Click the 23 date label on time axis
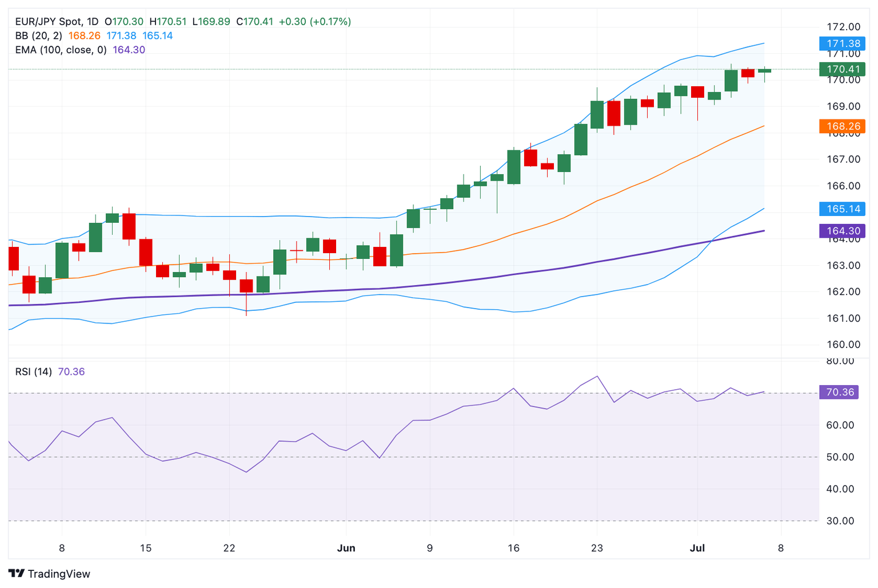The height and width of the screenshot is (588, 878). (x=597, y=548)
